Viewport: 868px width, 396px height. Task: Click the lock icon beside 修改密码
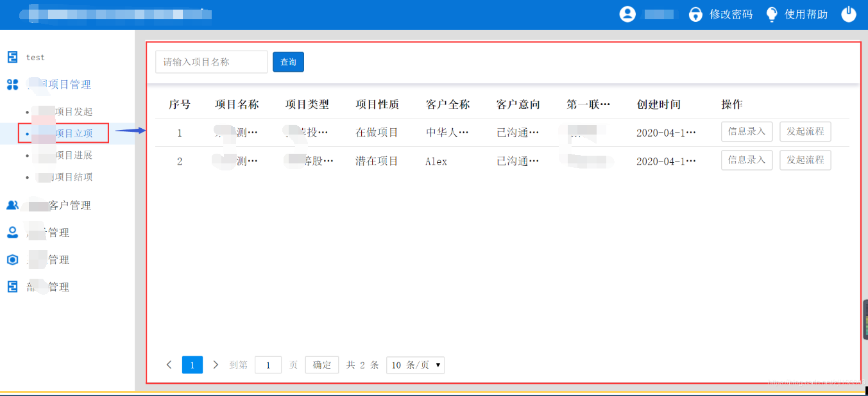[x=695, y=13]
